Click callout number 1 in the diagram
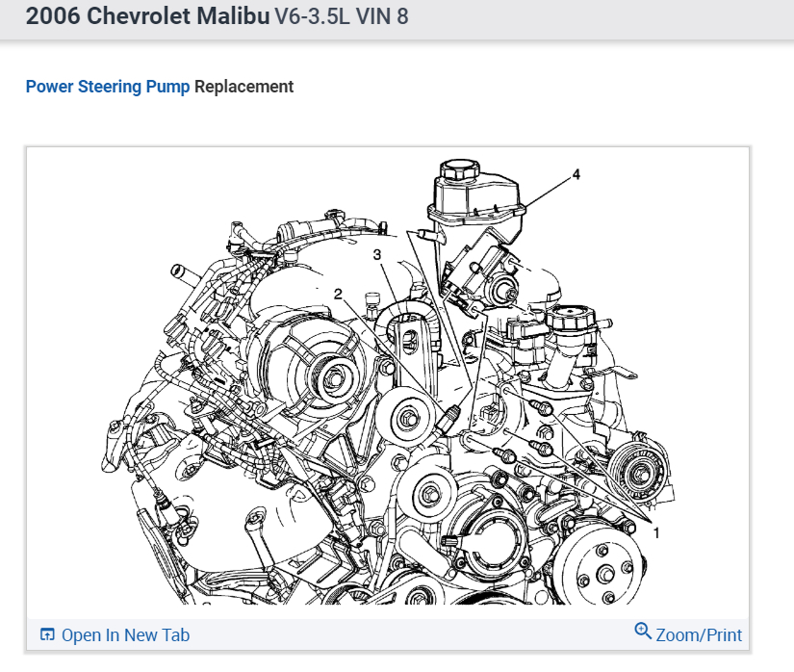794x672 pixels. pos(656,532)
